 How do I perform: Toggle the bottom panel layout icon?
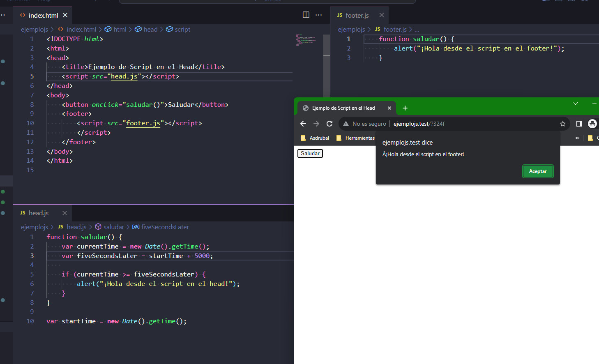(558, 1)
